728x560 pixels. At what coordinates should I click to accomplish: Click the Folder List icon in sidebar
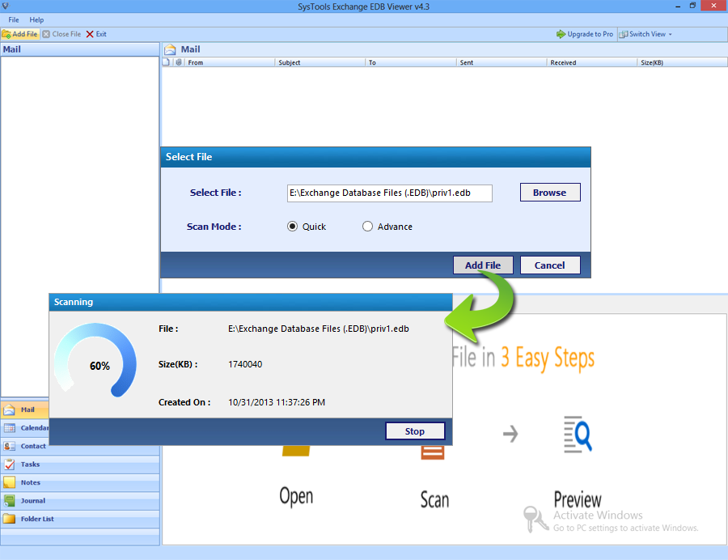click(9, 519)
